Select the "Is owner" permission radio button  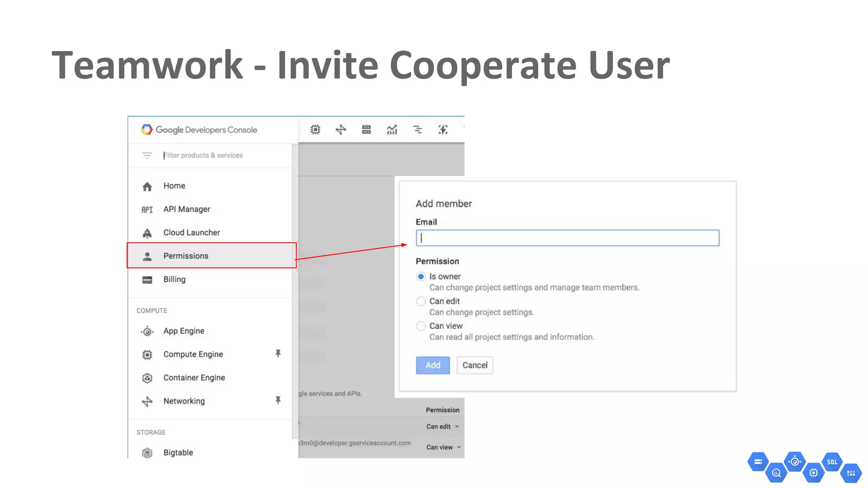(x=420, y=277)
